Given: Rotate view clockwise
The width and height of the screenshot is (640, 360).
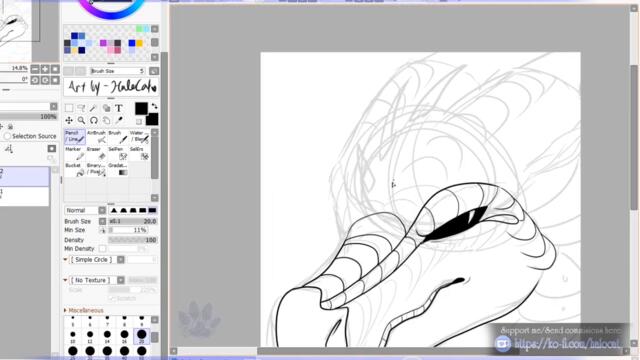Looking at the screenshot, I should click(x=45, y=80).
